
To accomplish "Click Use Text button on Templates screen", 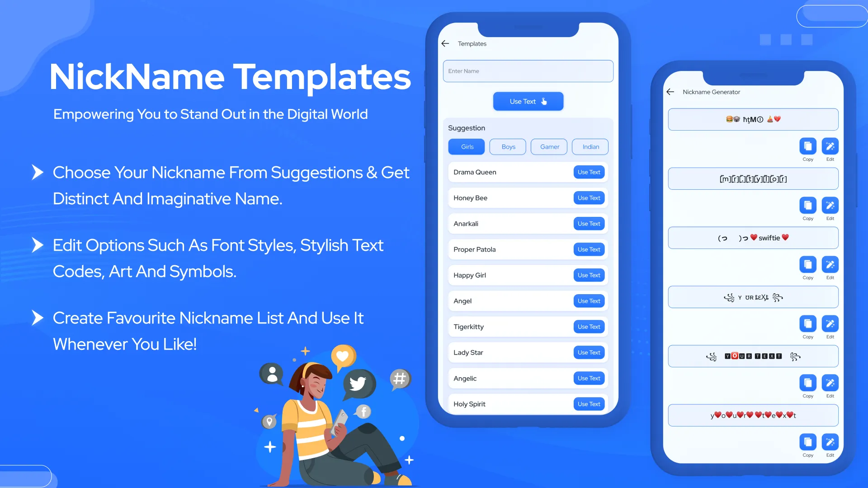I will [528, 101].
